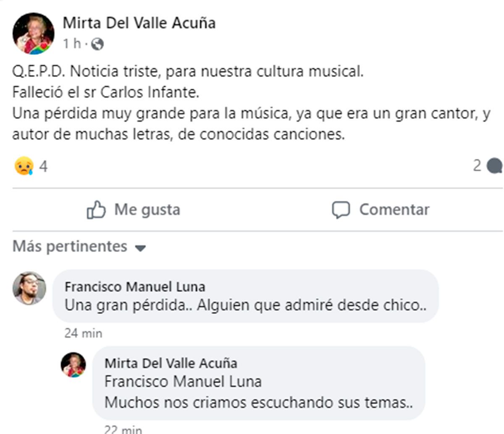Click the comment count bubble icon
Viewport: 504px width, 434px height.
[494, 166]
